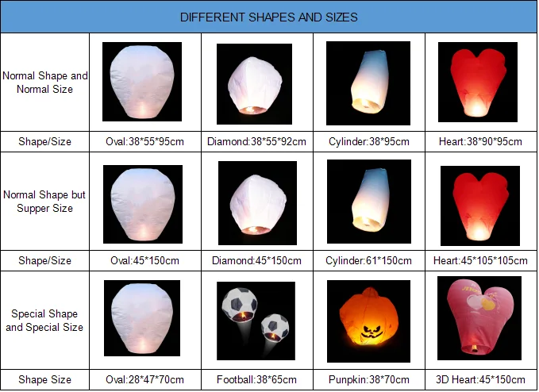Open the orange pumpkin lantern image
The height and width of the screenshot is (392, 539).
pyautogui.click(x=368, y=321)
